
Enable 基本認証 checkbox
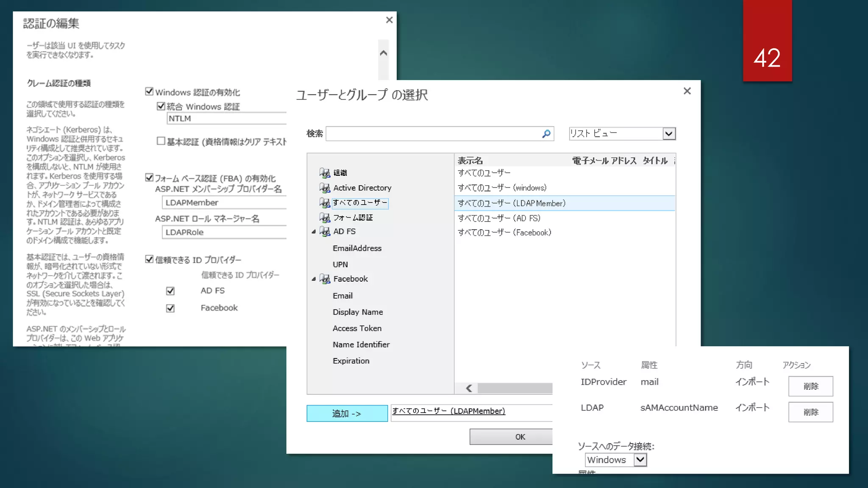coord(161,141)
